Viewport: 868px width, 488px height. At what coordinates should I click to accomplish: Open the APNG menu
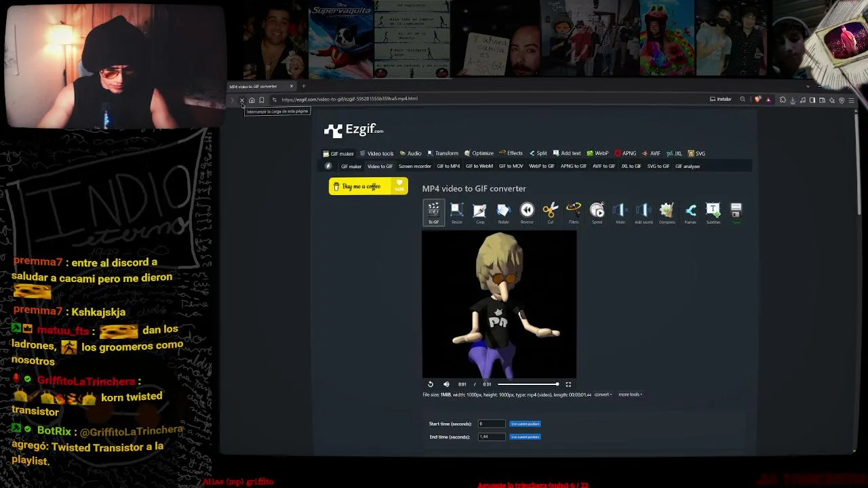(x=625, y=153)
